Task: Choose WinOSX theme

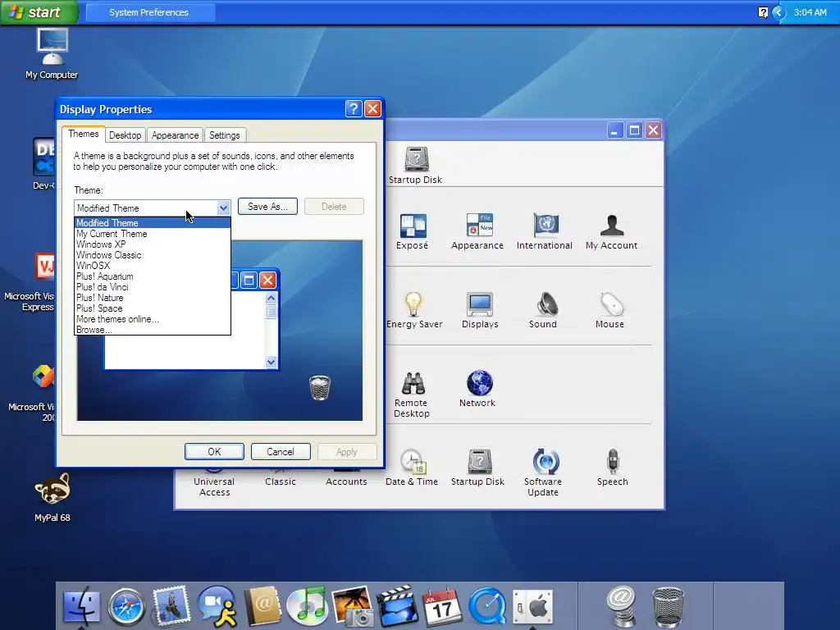Action: [x=153, y=266]
